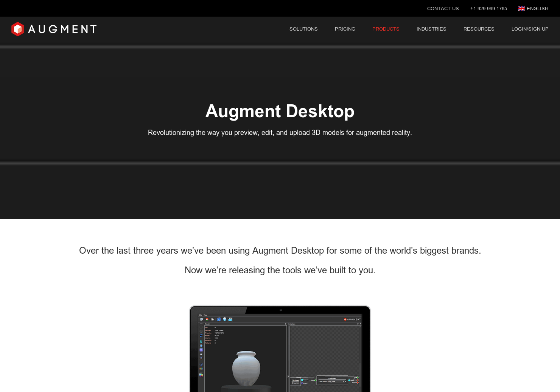The width and height of the screenshot is (560, 392).
Task: Activate the blue wrench editing toolbar icon
Action: (x=219, y=319)
